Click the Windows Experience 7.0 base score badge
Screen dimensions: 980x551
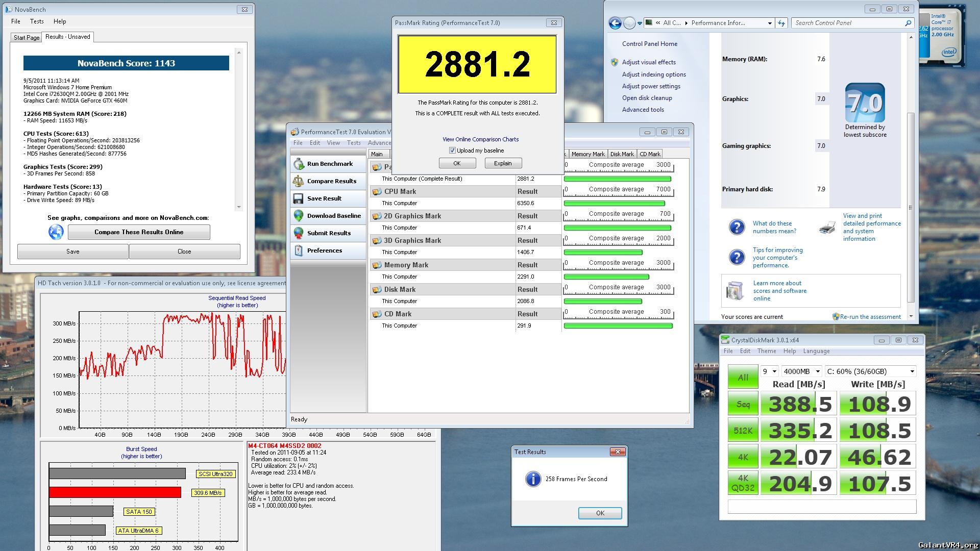[x=865, y=103]
